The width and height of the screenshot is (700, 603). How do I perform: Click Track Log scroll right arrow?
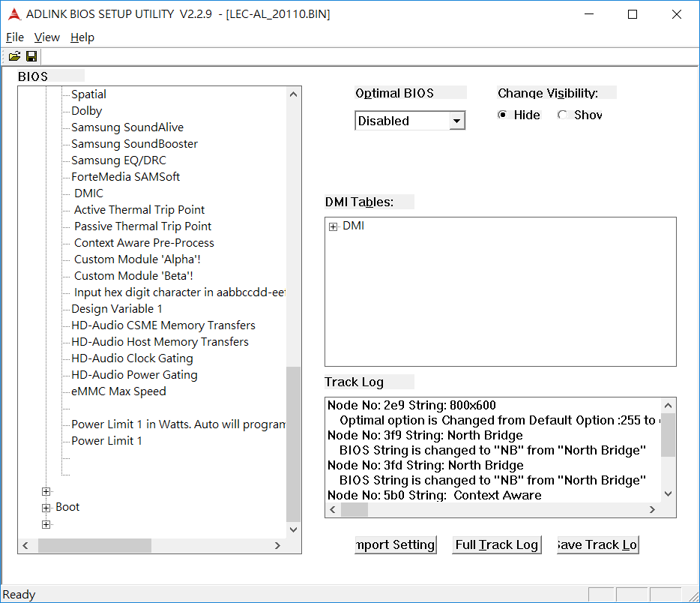tap(652, 510)
